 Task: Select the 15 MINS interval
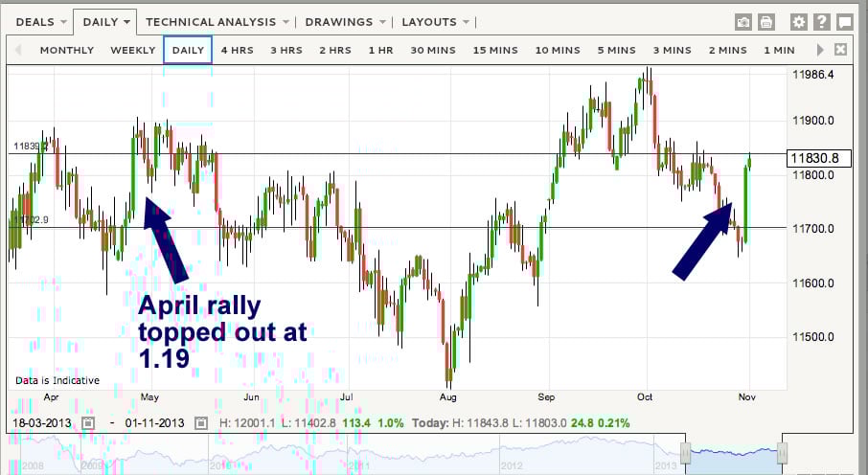click(x=494, y=50)
